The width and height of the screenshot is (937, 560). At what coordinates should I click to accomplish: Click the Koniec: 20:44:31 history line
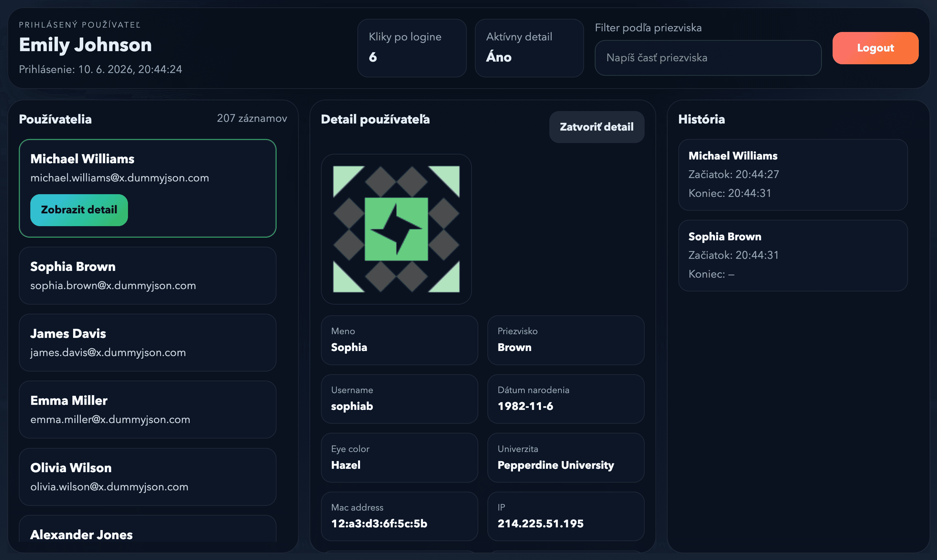[x=730, y=193]
